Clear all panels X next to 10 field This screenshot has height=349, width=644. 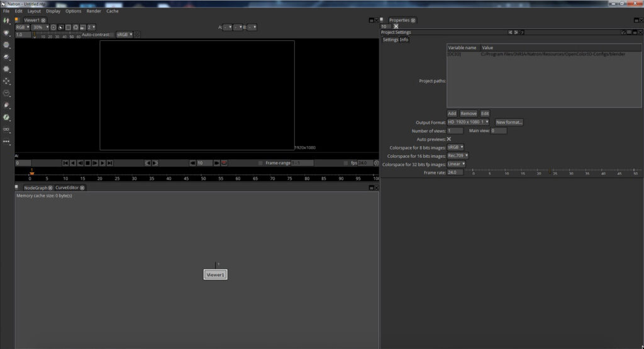click(396, 26)
